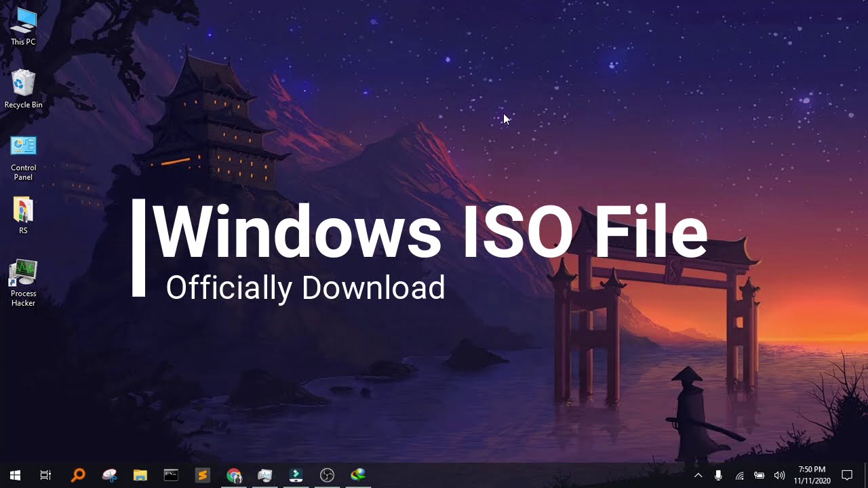This screenshot has height=488, width=868.
Task: Switch to Filmora on the taskbar
Action: [296, 475]
